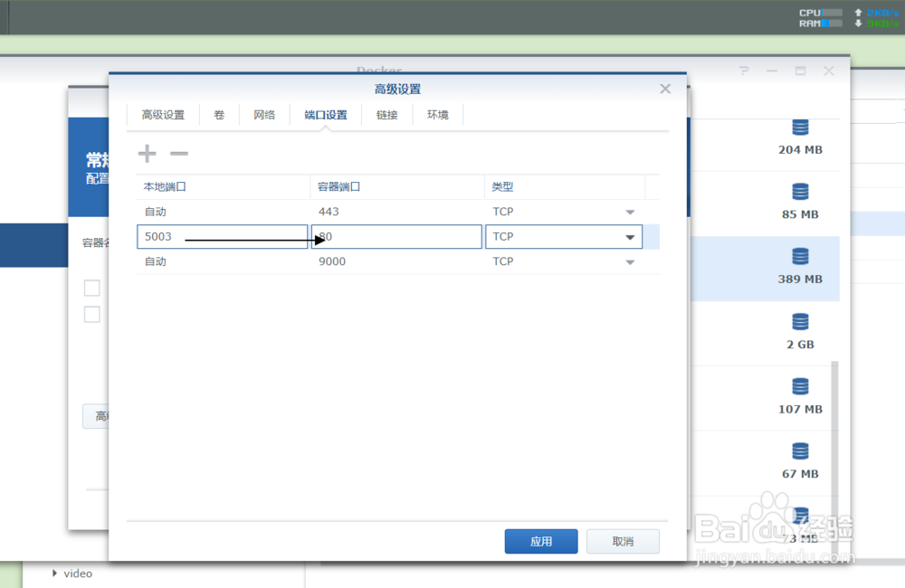Expand type dropdown for port 9000 row

tap(630, 262)
